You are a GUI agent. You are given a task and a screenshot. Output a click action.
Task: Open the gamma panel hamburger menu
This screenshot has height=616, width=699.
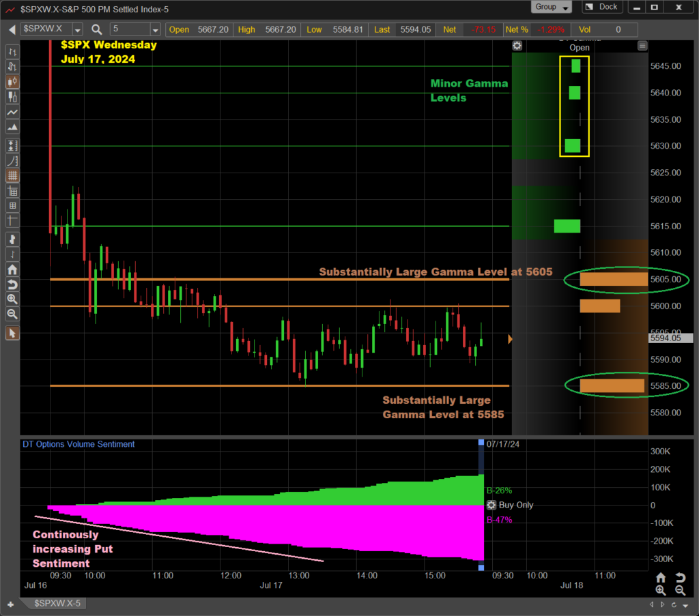pos(642,46)
